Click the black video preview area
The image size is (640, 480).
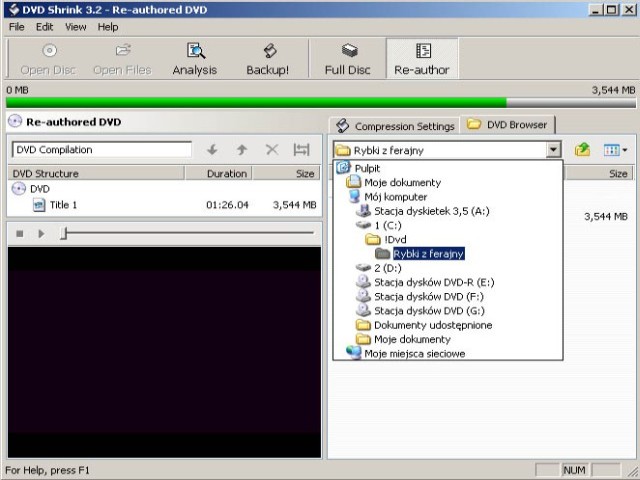164,352
